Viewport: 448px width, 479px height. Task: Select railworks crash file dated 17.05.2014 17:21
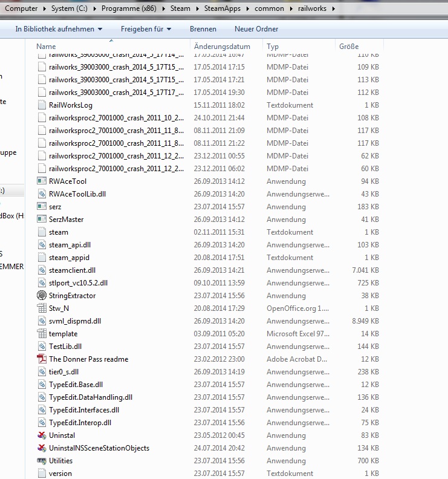(x=116, y=80)
